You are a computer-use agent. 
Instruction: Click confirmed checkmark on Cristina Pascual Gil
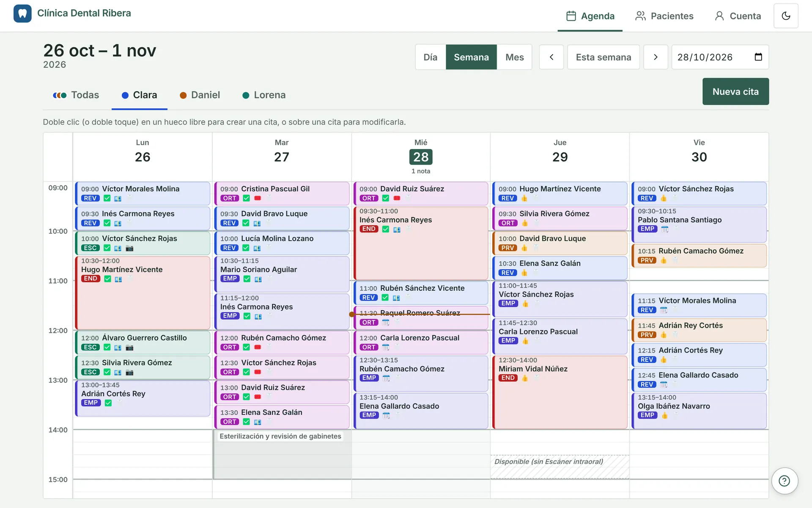246,198
